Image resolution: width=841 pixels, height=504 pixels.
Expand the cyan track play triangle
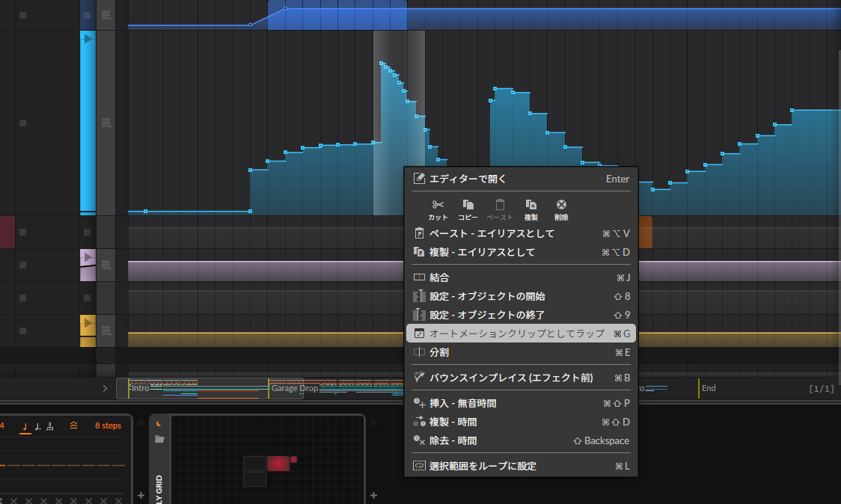point(88,39)
